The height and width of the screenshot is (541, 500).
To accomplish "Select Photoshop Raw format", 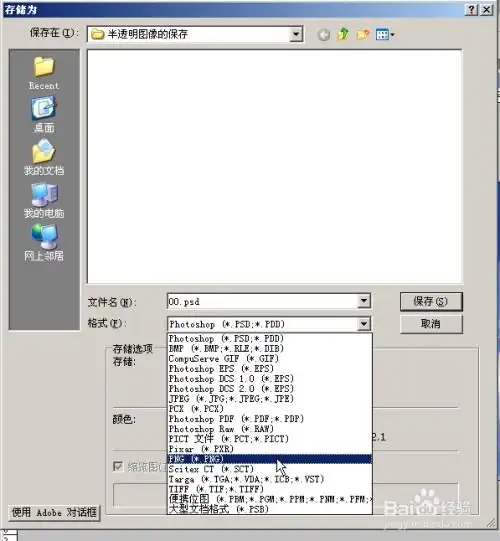I will click(x=269, y=429).
